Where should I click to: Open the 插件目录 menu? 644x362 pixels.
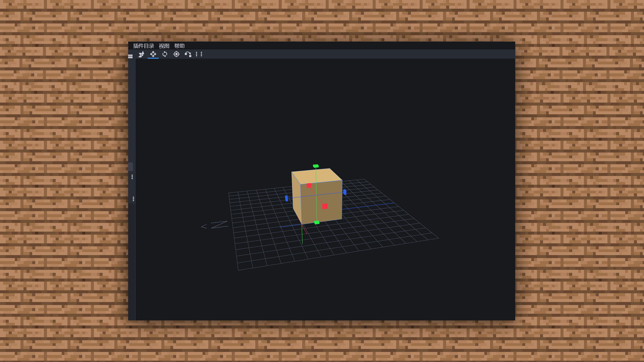144,46
